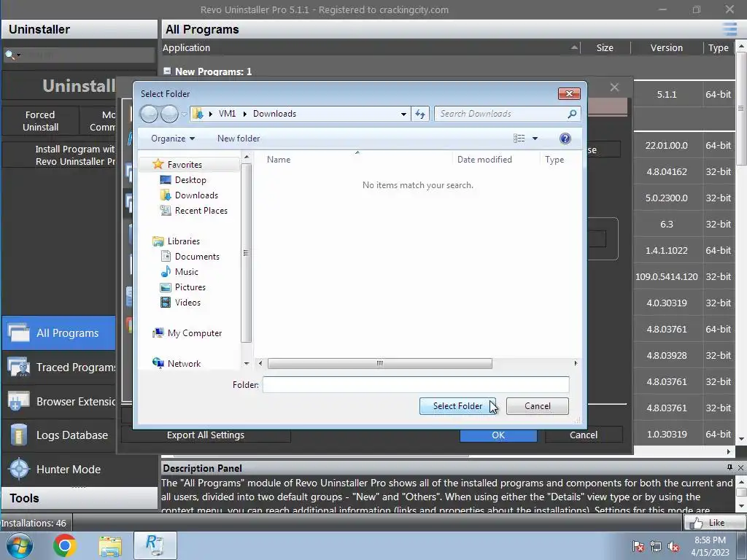The width and height of the screenshot is (747, 560).
Task: Click New folder in dialog toolbar
Action: (239, 139)
